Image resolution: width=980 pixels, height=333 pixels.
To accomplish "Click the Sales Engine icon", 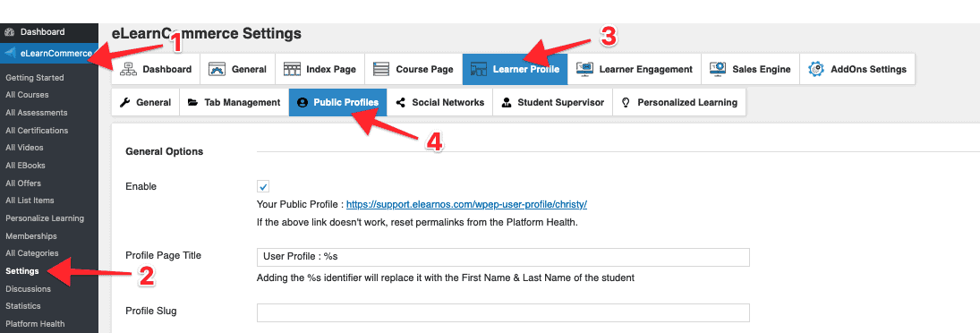I will [718, 69].
